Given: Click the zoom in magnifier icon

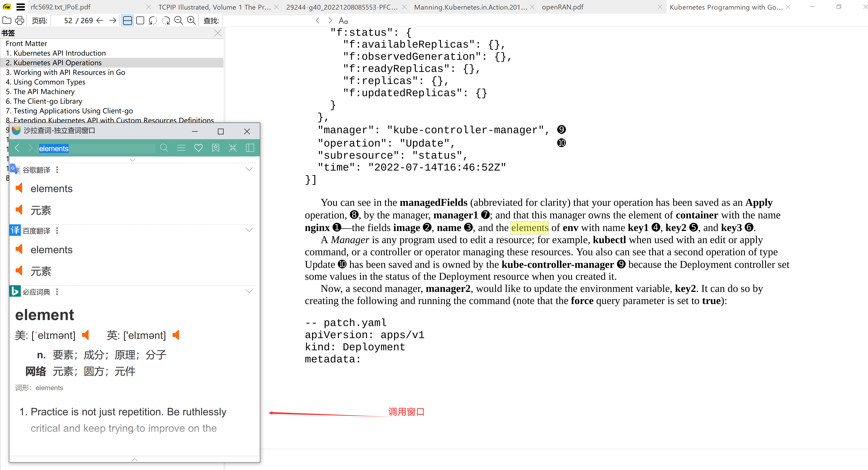Looking at the screenshot, I should click(191, 21).
